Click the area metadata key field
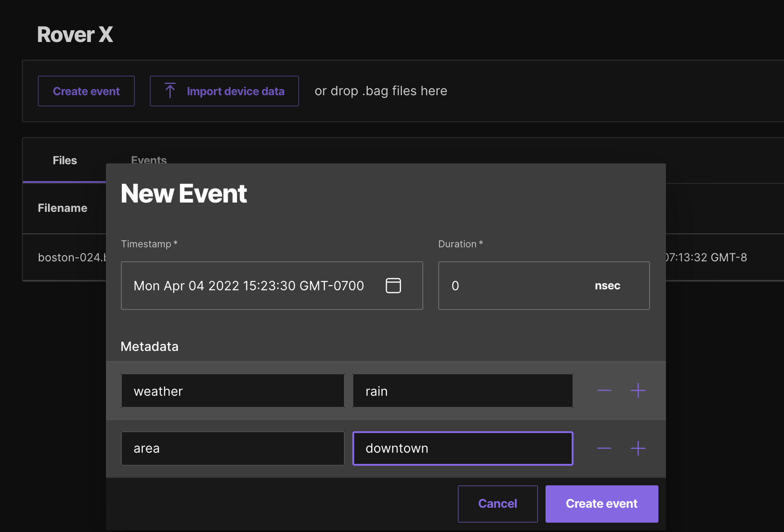Image resolution: width=784 pixels, height=532 pixels. coord(232,448)
